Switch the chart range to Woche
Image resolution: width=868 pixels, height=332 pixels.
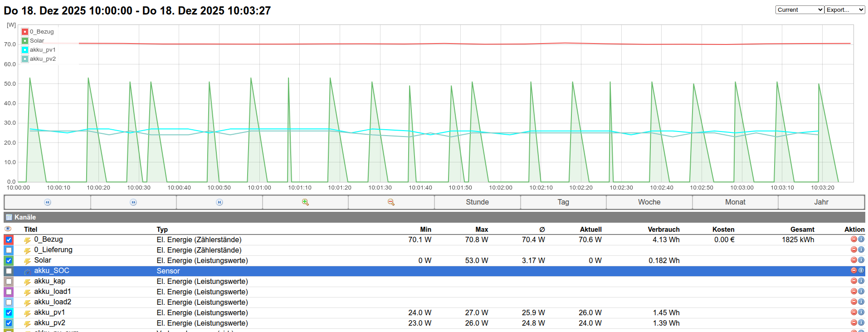pyautogui.click(x=649, y=202)
